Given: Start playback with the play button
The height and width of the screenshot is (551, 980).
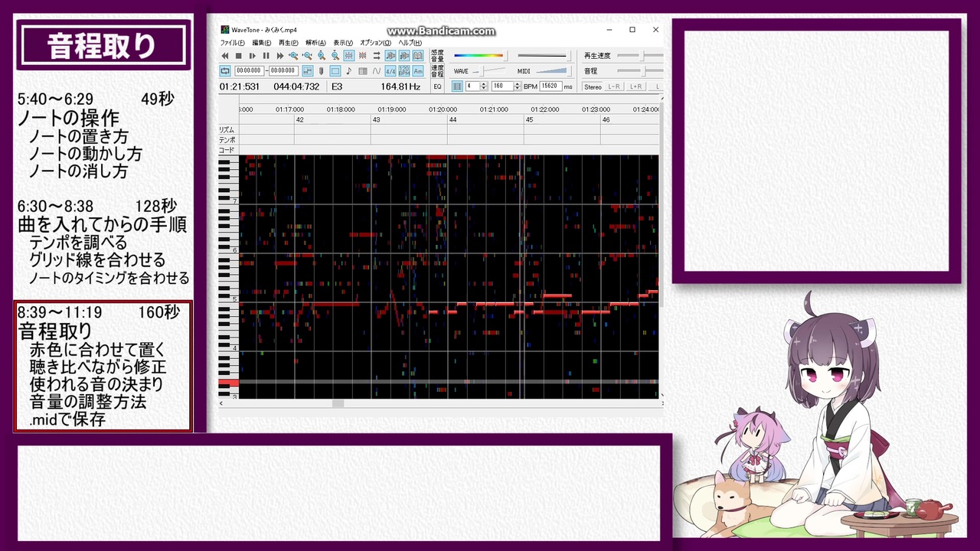Looking at the screenshot, I should [253, 56].
